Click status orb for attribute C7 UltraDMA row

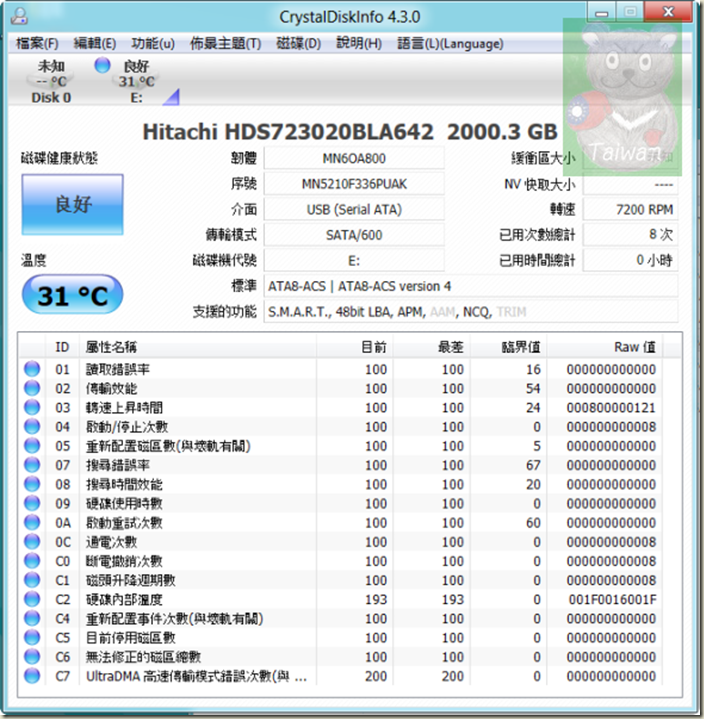click(32, 676)
